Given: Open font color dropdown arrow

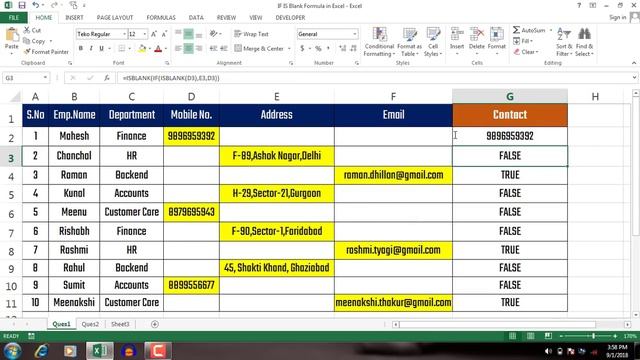Looking at the screenshot, I should click(166, 49).
